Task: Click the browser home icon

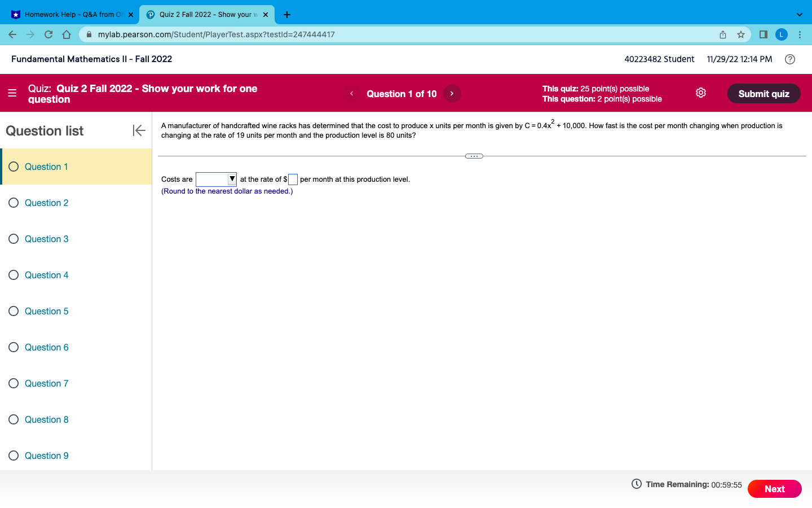Action: [66, 34]
